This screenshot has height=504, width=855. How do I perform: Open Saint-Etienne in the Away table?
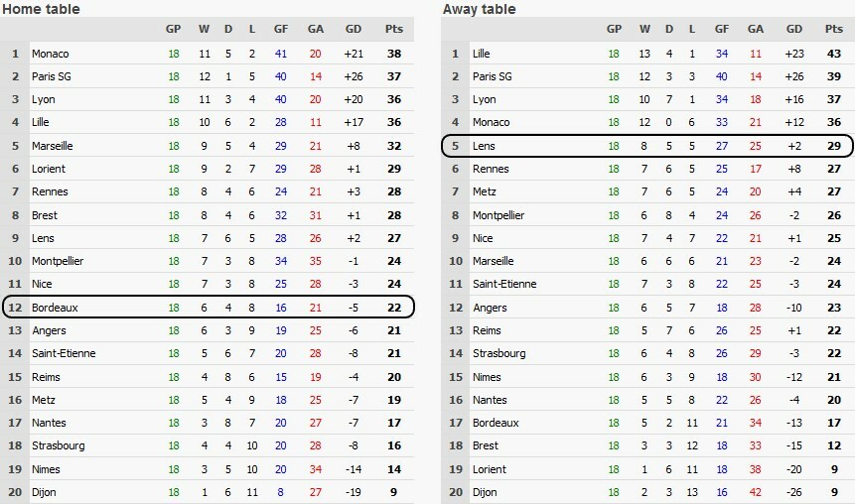pyautogui.click(x=504, y=284)
